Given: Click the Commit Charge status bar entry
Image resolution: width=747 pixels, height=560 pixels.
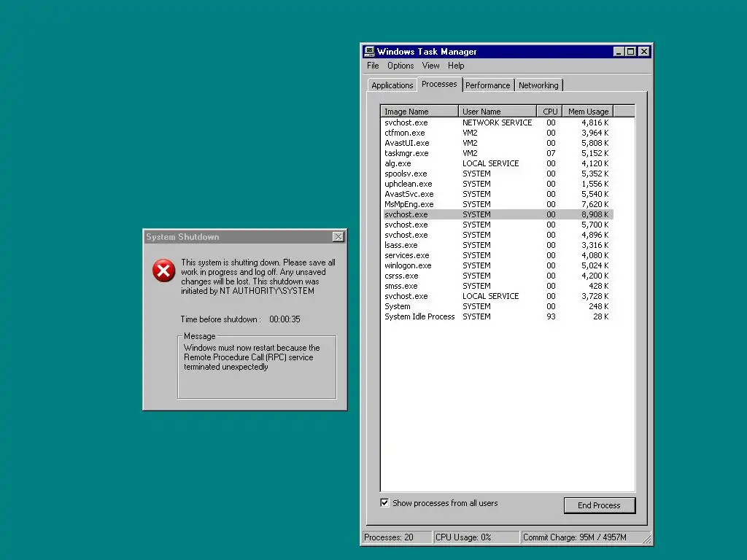Looking at the screenshot, I should pos(581,537).
